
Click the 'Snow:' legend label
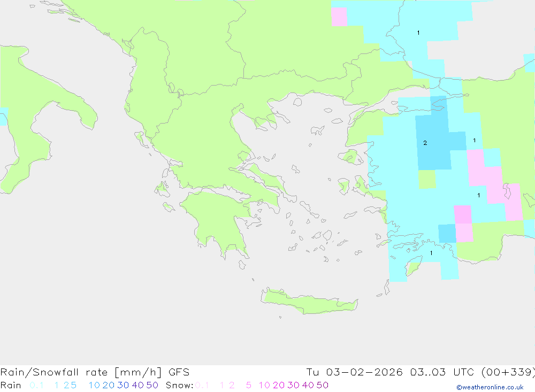pyautogui.click(x=179, y=385)
